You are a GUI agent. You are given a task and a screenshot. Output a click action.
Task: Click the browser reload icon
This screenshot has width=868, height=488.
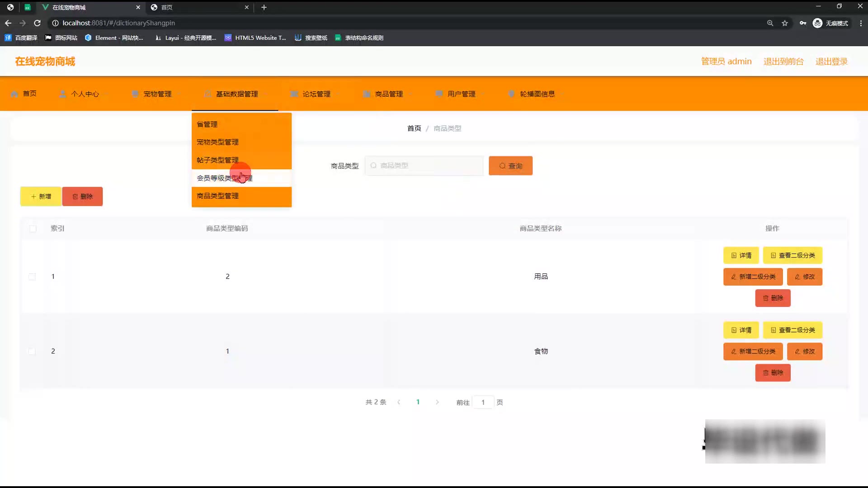(38, 23)
